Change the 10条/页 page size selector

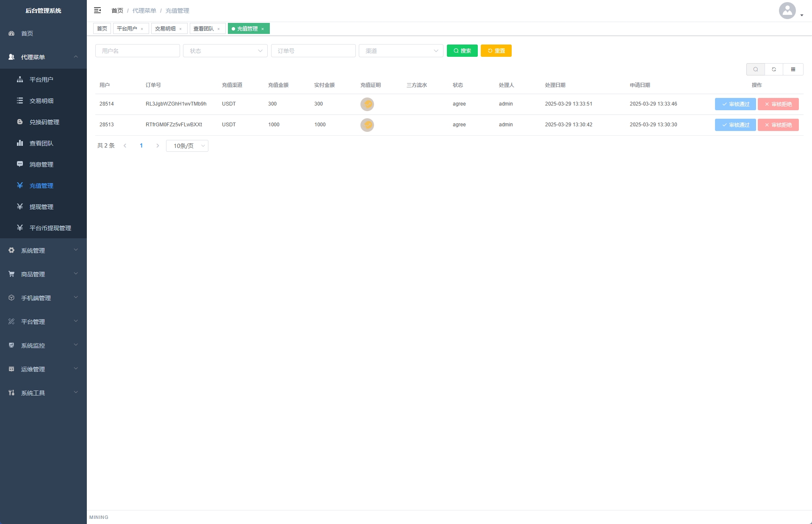tap(187, 146)
